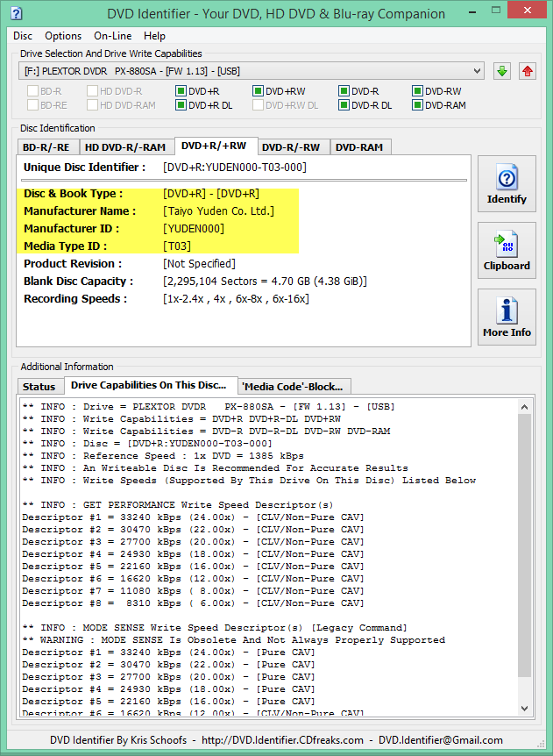Switch to the Status tab

(x=39, y=387)
